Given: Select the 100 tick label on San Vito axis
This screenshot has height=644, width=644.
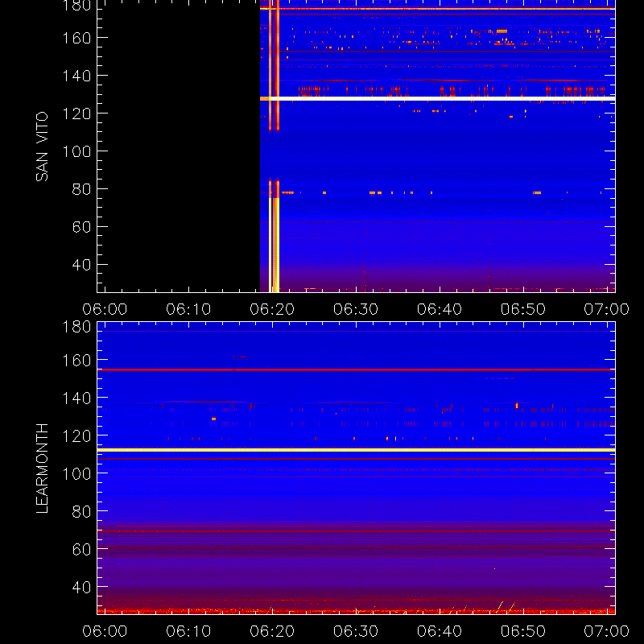Looking at the screenshot, I should point(76,151).
